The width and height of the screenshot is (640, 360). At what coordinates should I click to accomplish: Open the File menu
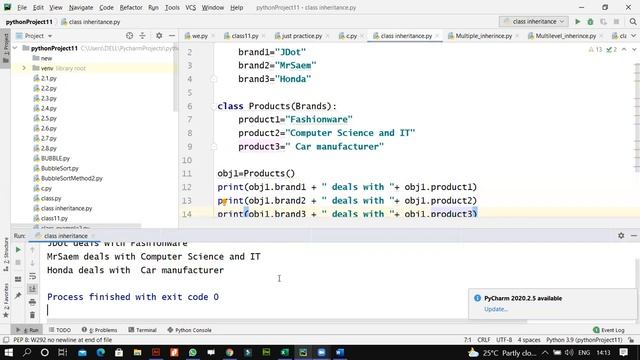click(x=22, y=7)
